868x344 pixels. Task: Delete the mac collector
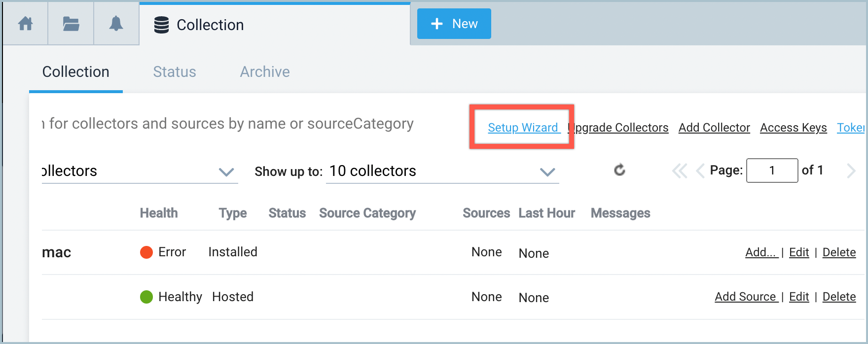coord(839,252)
